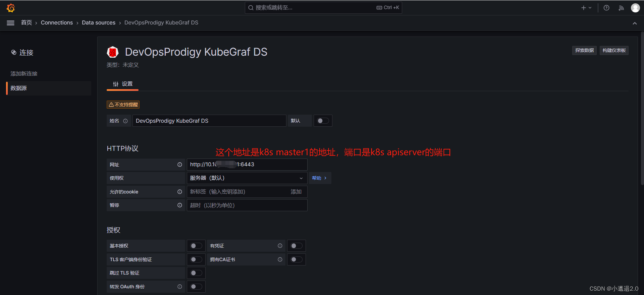Toggle TLS 客户端身份验证 switch
Image resolution: width=644 pixels, height=295 pixels.
pyautogui.click(x=196, y=259)
